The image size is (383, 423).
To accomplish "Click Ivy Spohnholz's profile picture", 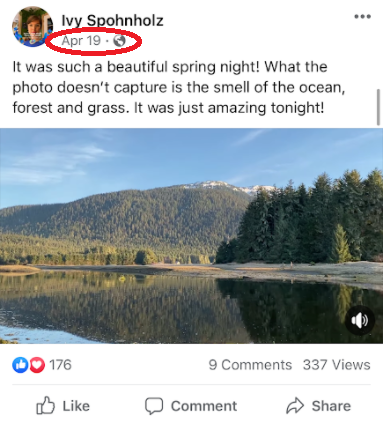I will [32, 27].
